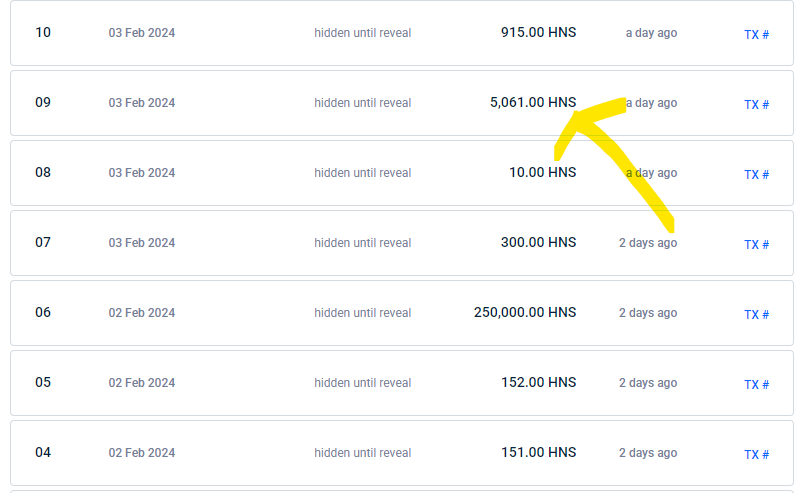Click the TX # link in row 05
Image resolution: width=799 pixels, height=493 pixels.
pyautogui.click(x=756, y=384)
